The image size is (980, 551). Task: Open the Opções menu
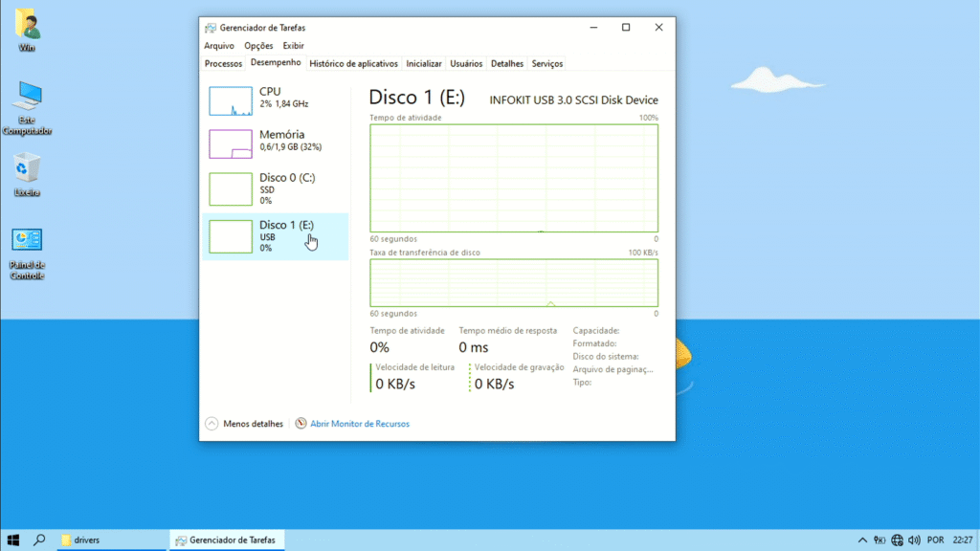pos(258,46)
